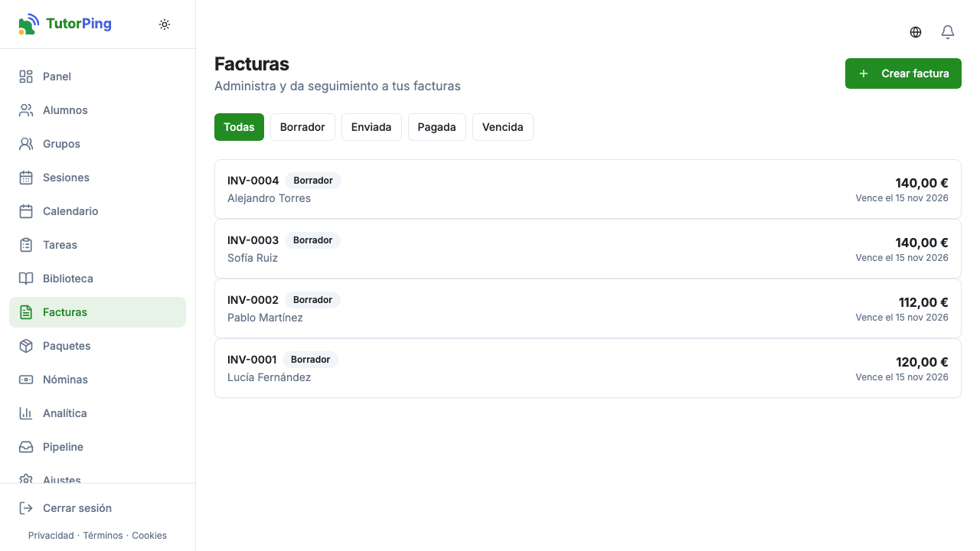The width and height of the screenshot is (980, 551).
Task: Switch to Enviada invoices filter
Action: pos(371,127)
